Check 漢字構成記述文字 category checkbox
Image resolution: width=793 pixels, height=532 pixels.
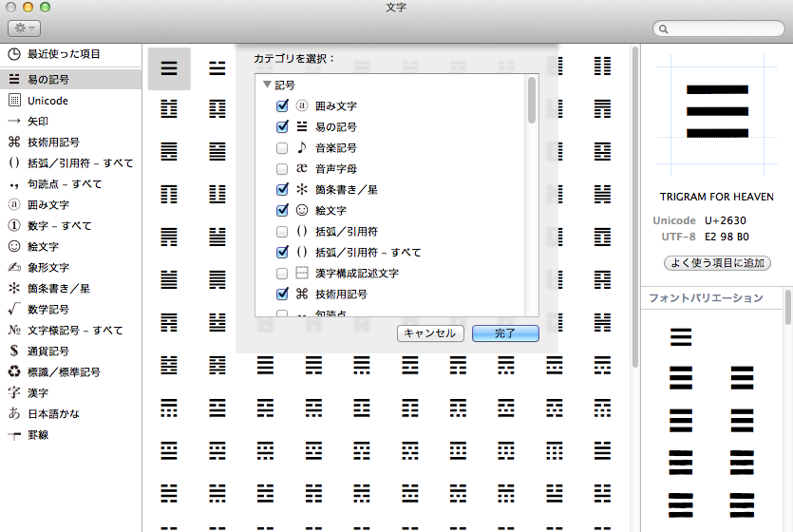(x=282, y=274)
